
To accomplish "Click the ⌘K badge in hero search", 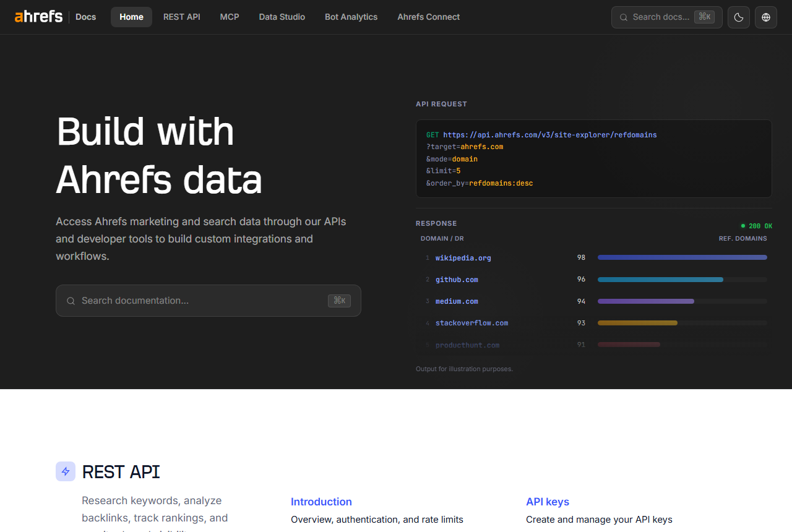I will (339, 301).
